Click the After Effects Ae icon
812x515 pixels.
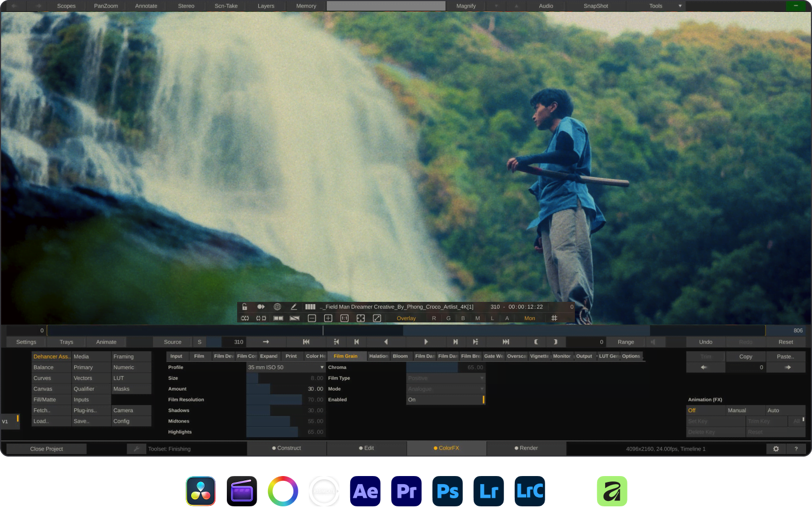point(365,491)
